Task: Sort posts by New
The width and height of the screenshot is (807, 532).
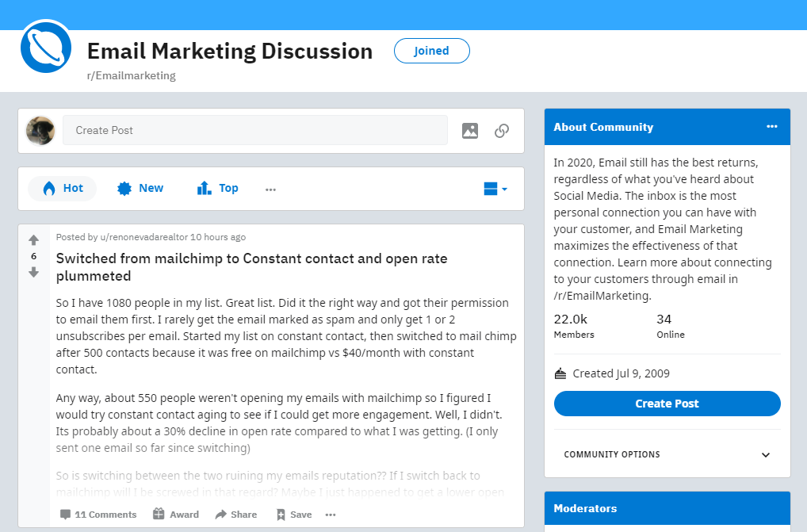Action: [x=140, y=189]
